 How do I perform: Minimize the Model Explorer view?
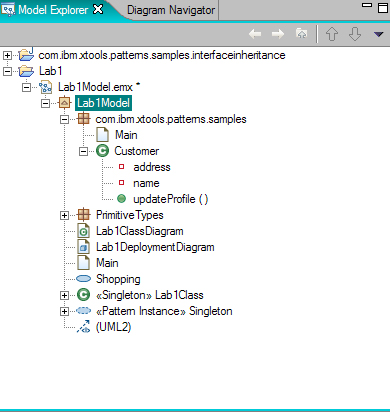(367, 5)
